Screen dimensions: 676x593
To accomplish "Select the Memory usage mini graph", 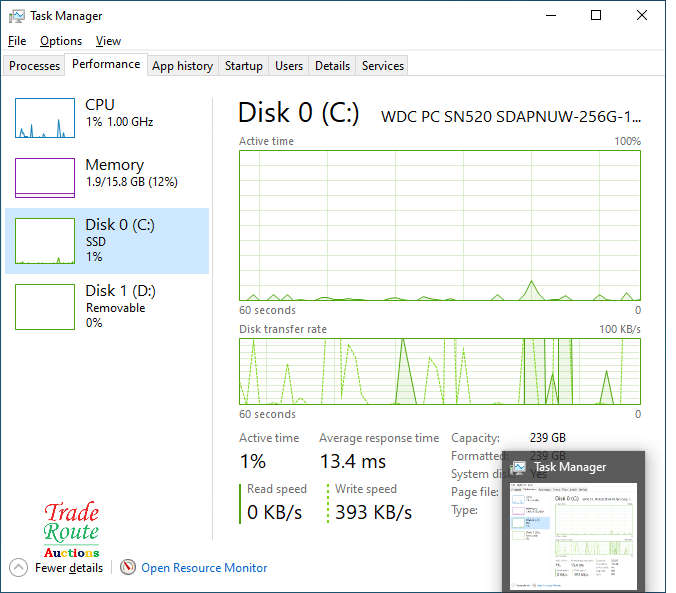I will point(45,178).
